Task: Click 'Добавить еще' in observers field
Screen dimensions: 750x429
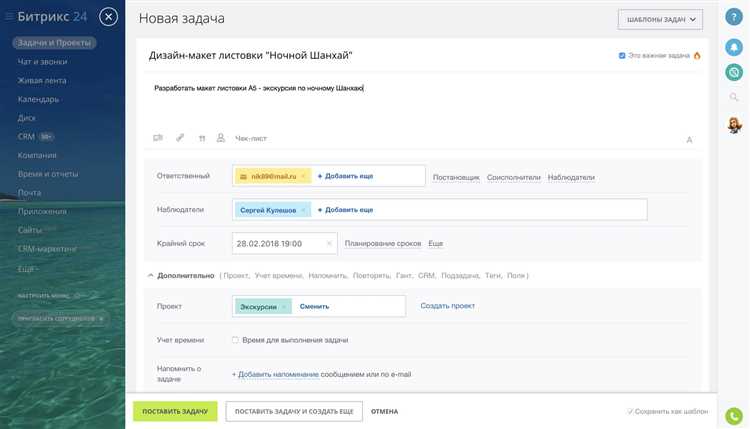Action: pos(345,210)
